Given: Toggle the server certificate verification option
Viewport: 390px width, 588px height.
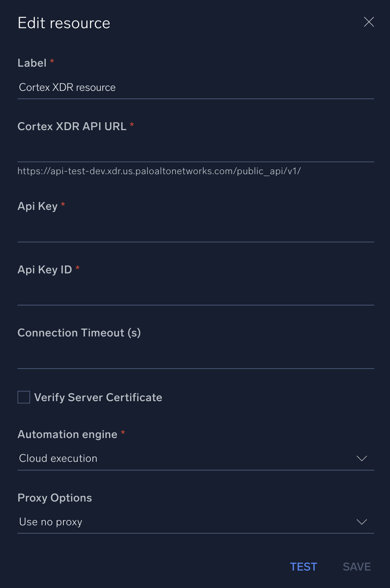Looking at the screenshot, I should pos(23,397).
